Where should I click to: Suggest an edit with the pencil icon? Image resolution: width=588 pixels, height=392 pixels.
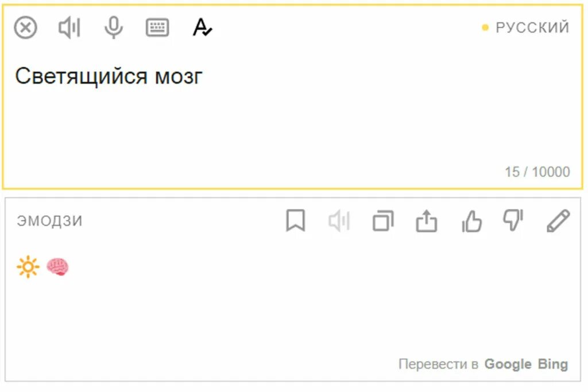coord(558,221)
